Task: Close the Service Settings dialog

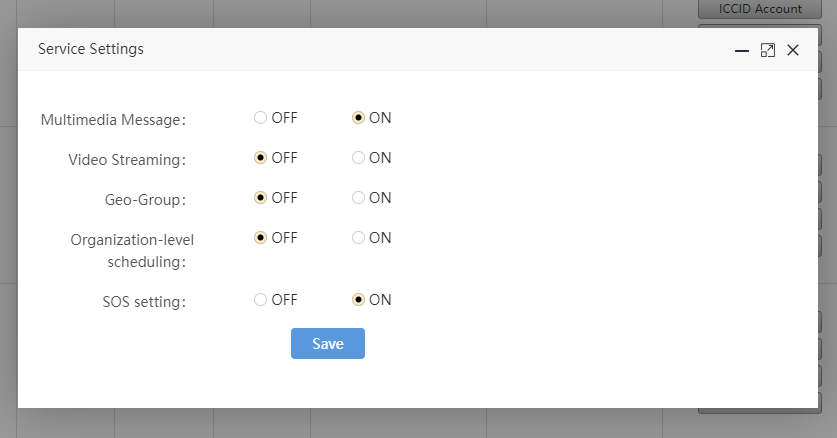Action: [793, 50]
